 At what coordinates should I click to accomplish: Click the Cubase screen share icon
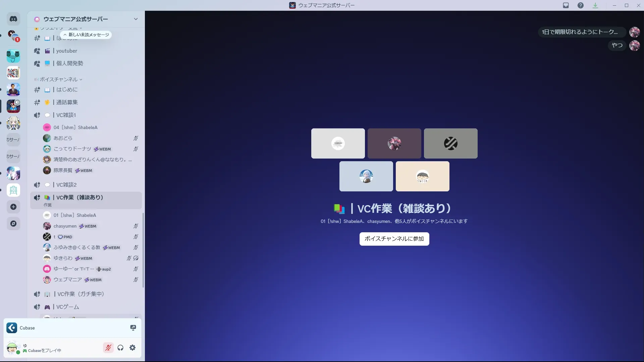[x=133, y=328]
